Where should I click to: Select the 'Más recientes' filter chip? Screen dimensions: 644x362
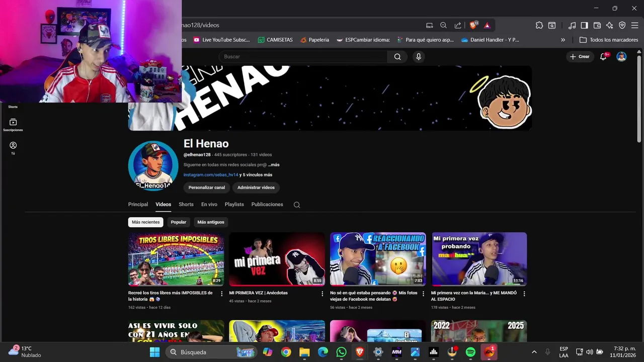pyautogui.click(x=146, y=222)
